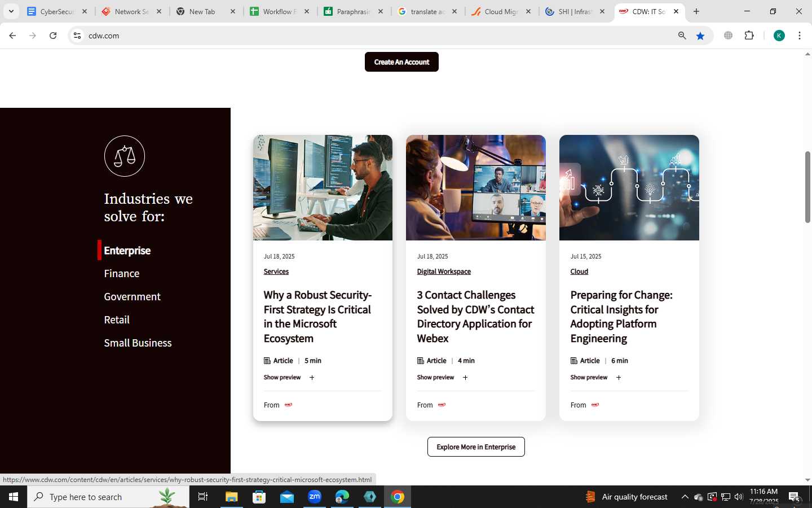Open the zoom magnifier icon in address bar
812x508 pixels.
click(x=682, y=36)
